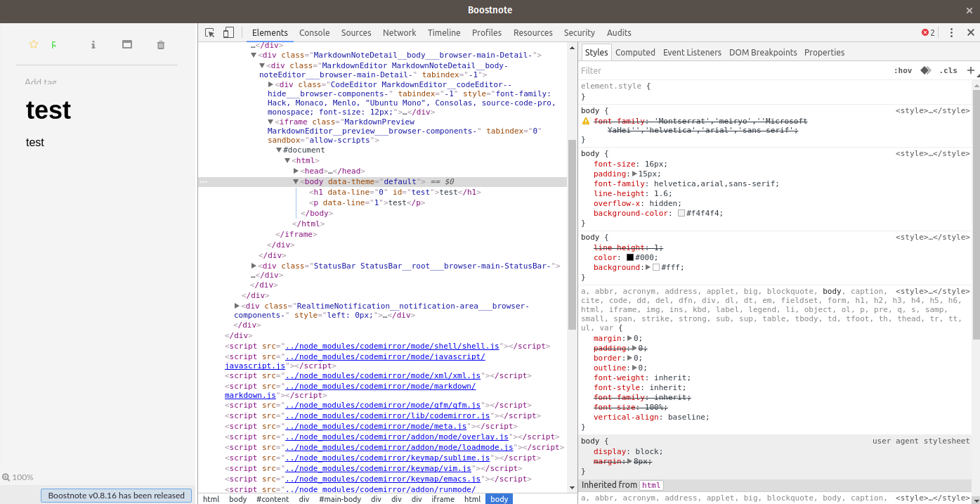This screenshot has width=980, height=504.
Task: Toggle fullscreen window icon in note toolbar
Action: [127, 44]
